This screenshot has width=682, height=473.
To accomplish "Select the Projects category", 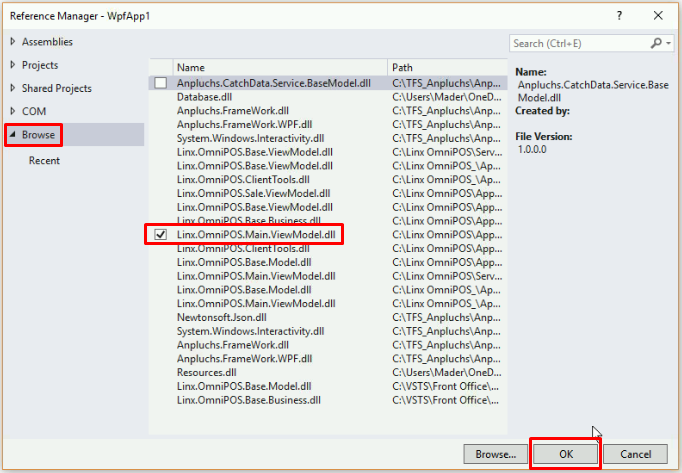I will (40, 65).
